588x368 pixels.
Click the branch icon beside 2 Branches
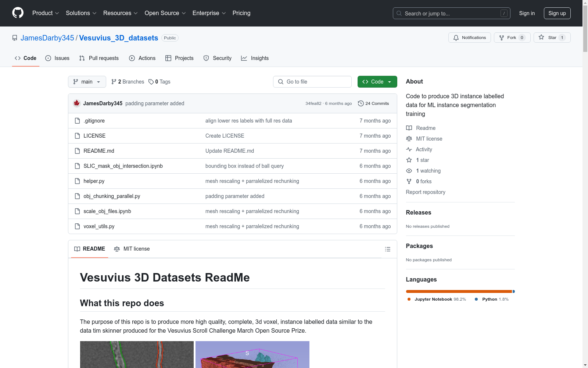[x=114, y=82]
